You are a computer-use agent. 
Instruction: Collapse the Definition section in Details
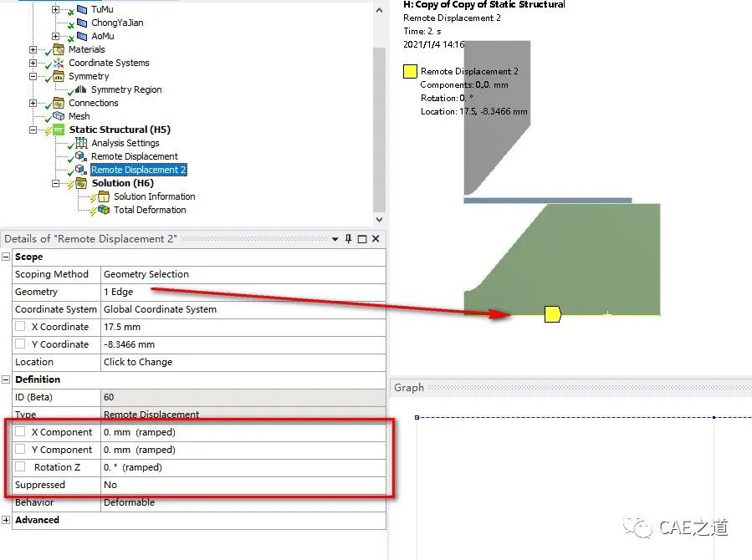pyautogui.click(x=6, y=379)
